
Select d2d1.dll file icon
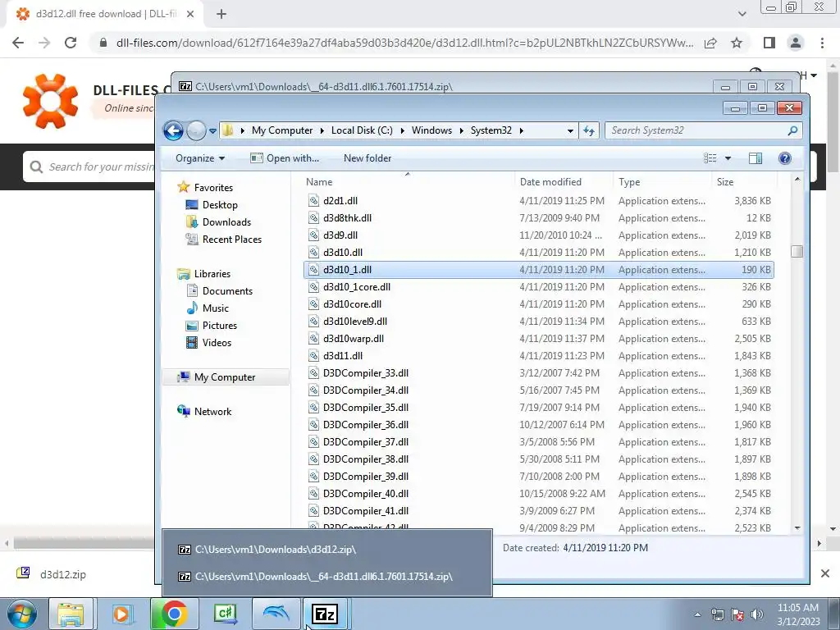tap(314, 201)
